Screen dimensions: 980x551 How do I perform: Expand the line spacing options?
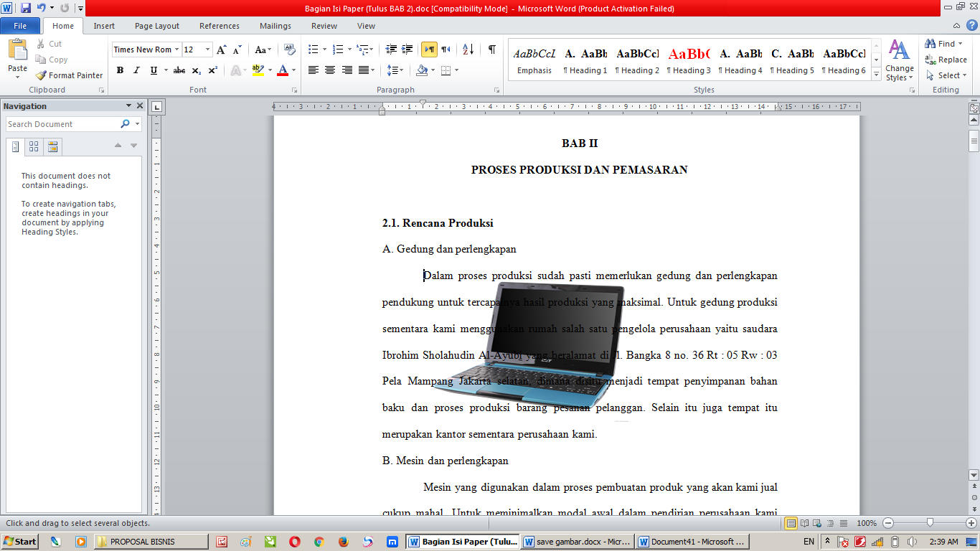(x=395, y=70)
